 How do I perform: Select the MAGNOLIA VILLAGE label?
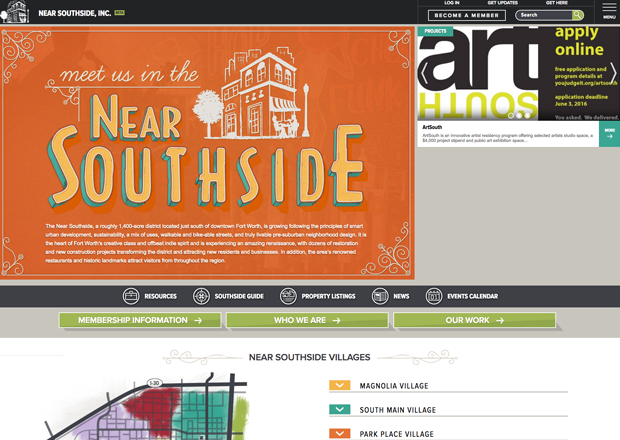click(394, 386)
